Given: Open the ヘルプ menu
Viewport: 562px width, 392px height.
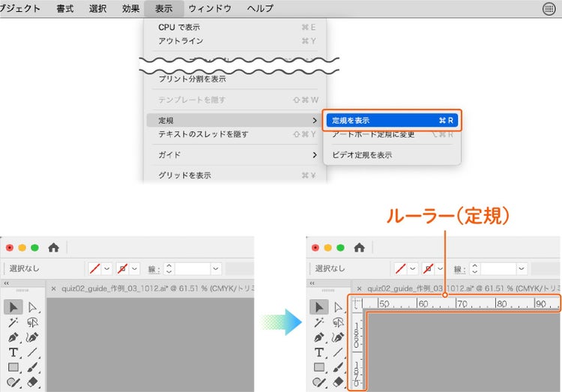Looking at the screenshot, I should 260,8.
